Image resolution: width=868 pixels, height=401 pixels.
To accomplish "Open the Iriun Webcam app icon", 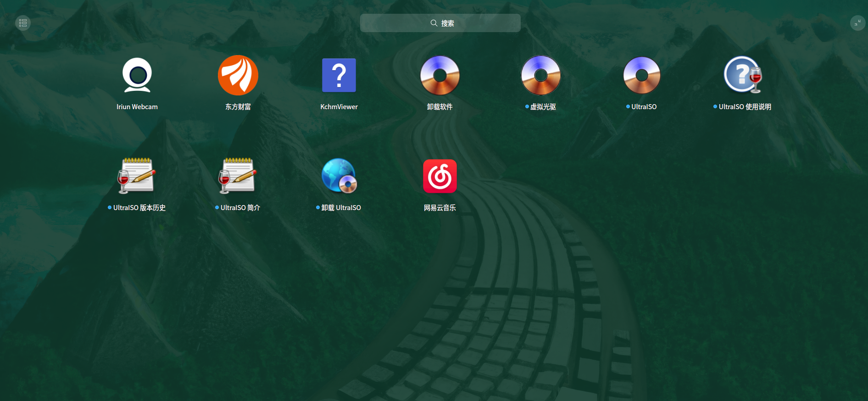I will coord(137,75).
